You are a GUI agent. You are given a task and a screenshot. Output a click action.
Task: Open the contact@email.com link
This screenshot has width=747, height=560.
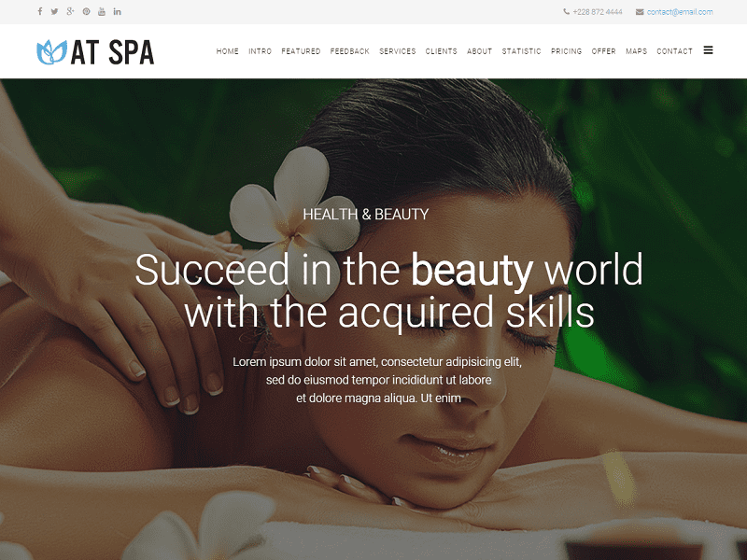tap(680, 12)
